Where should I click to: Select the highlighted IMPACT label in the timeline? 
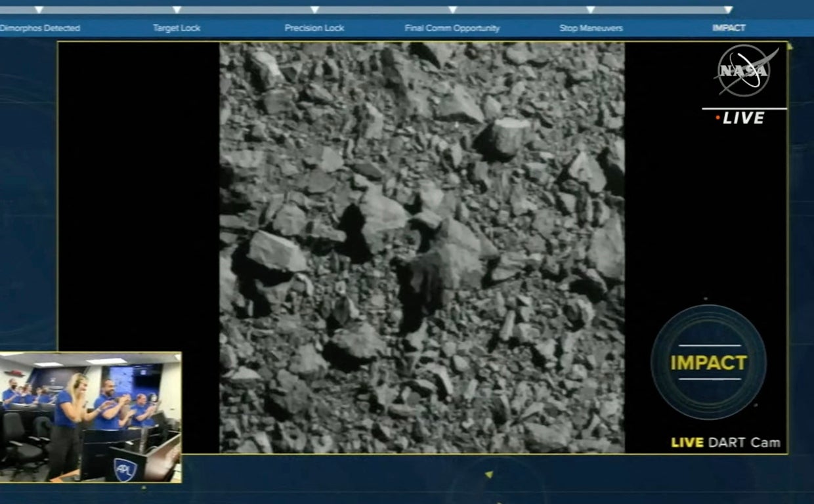pyautogui.click(x=729, y=28)
